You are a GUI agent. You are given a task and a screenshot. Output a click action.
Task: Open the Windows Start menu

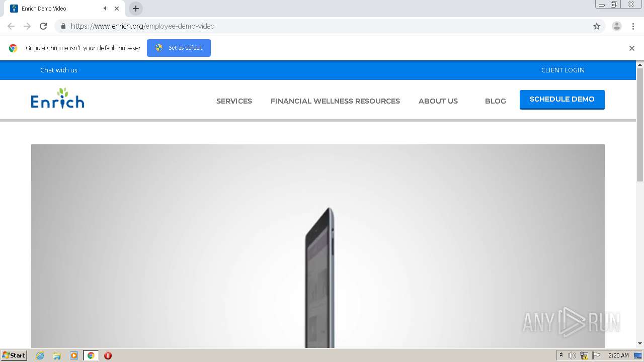click(x=14, y=355)
